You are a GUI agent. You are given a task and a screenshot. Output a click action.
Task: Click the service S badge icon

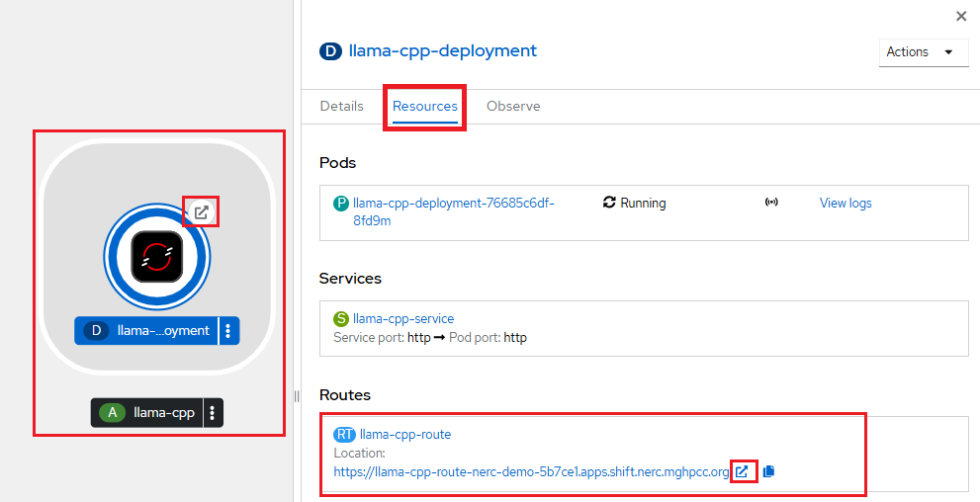click(341, 319)
